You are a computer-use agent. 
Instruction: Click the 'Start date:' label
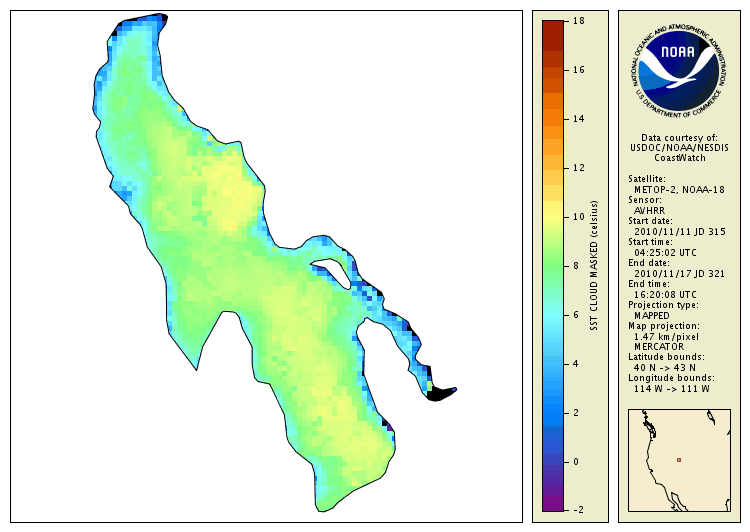tap(651, 221)
